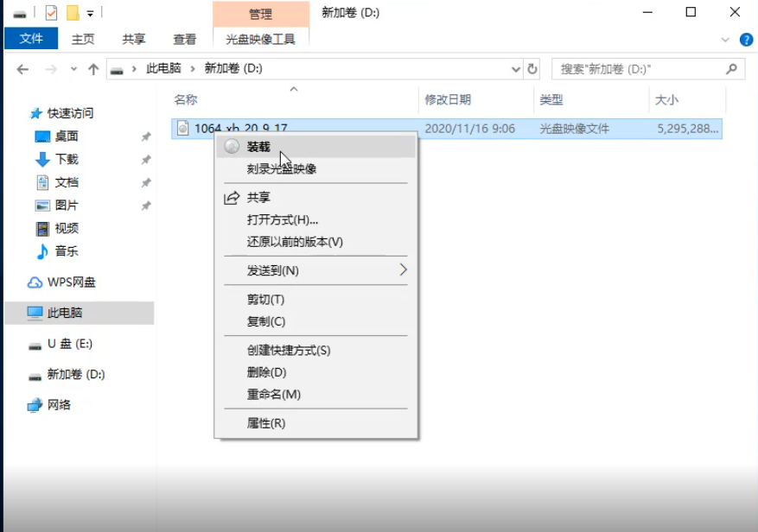Unpin 桌面 from quick access
The width and height of the screenshot is (758, 532).
[x=147, y=138]
